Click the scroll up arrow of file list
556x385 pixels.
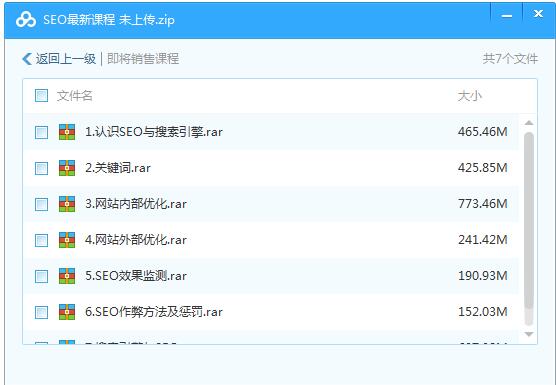(x=529, y=123)
